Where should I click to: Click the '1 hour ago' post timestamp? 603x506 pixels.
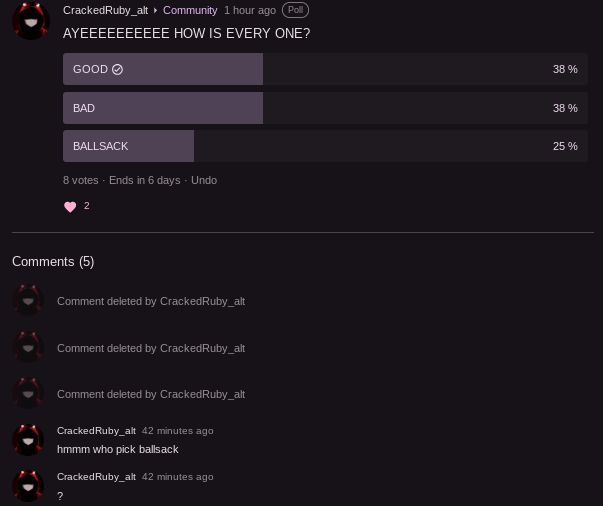point(250,10)
